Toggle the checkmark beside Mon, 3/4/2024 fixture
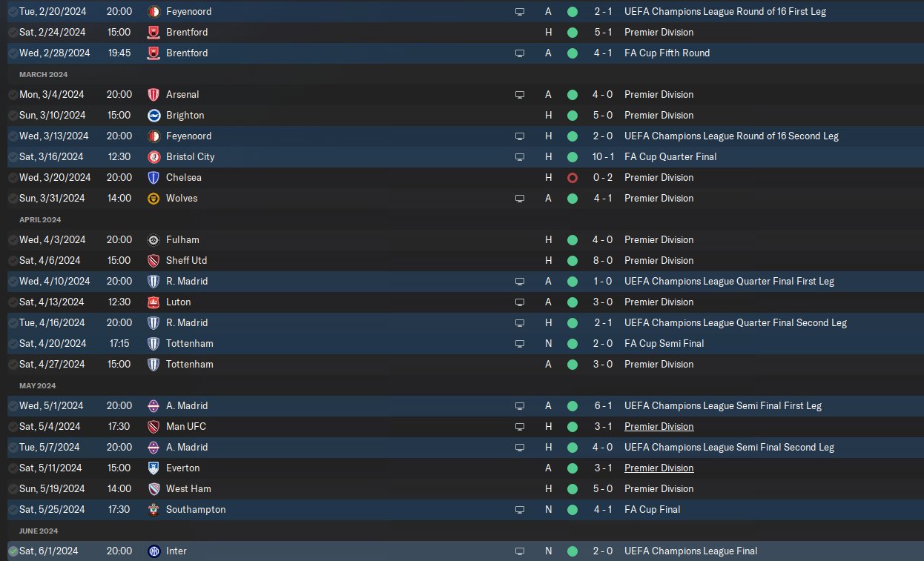Image resolution: width=924 pixels, height=561 pixels. [x=13, y=95]
